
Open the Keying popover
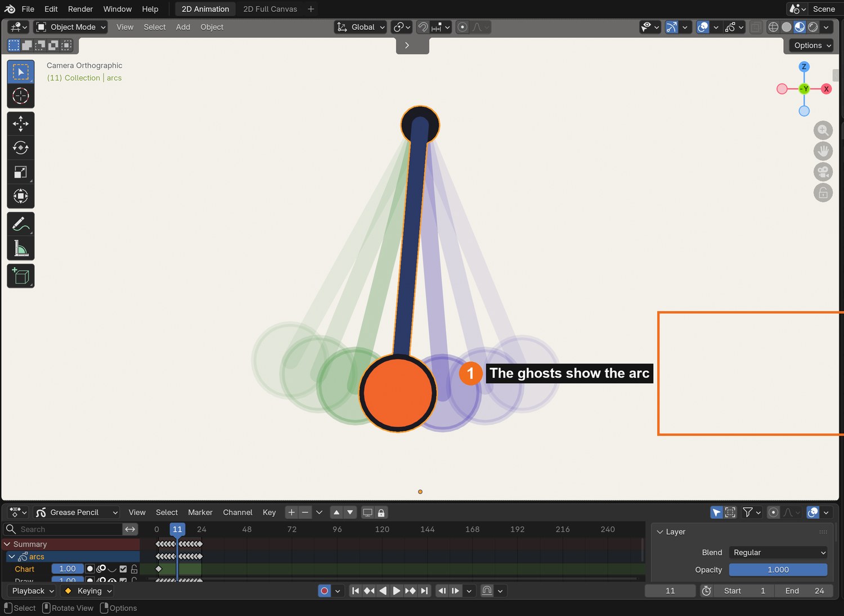tap(89, 591)
